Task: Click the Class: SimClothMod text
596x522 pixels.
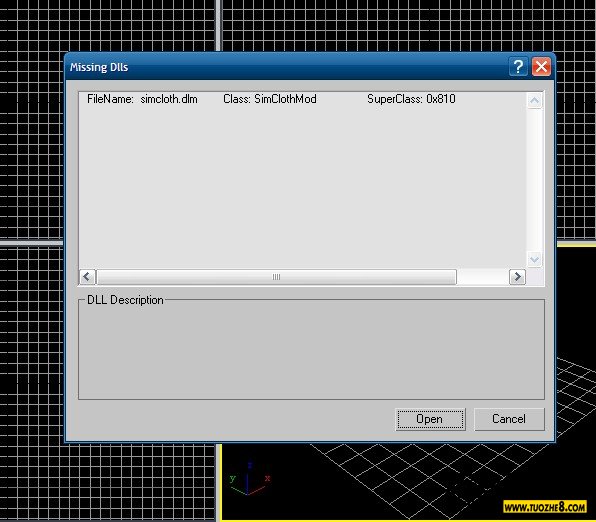Action: pyautogui.click(x=269, y=99)
